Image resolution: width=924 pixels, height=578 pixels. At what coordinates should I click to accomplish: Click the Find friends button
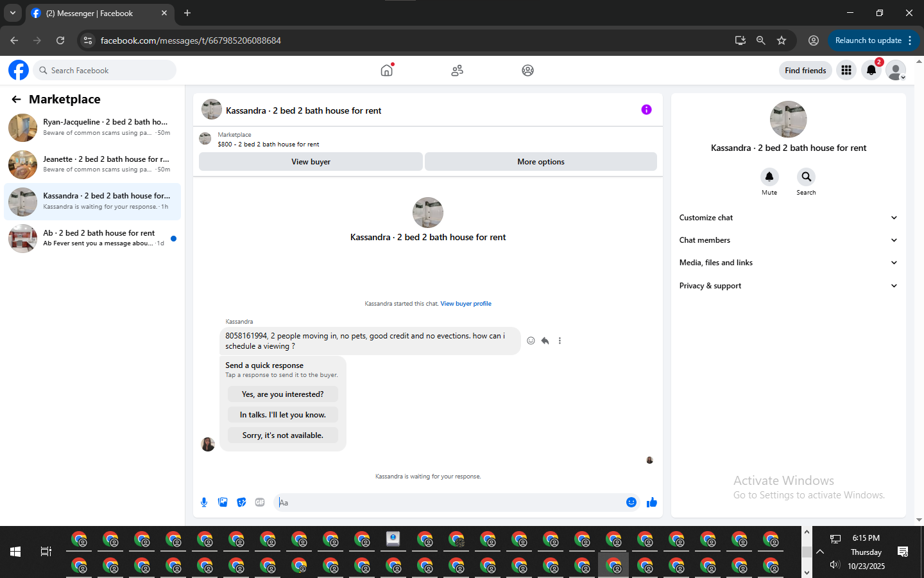[x=805, y=70]
